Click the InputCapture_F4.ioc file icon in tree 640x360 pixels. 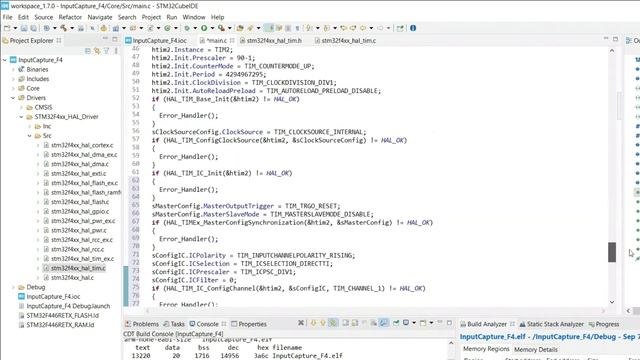coord(21,297)
